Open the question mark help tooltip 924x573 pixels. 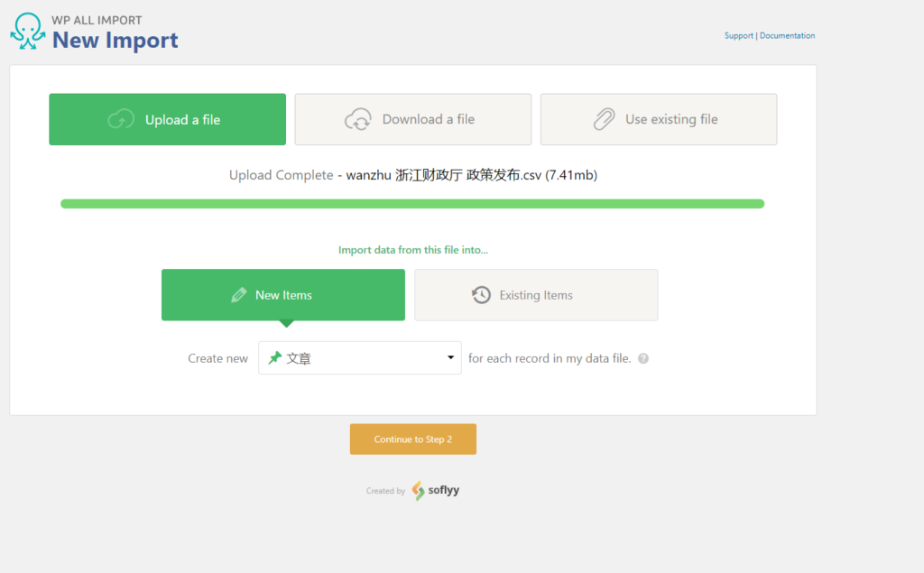point(643,358)
